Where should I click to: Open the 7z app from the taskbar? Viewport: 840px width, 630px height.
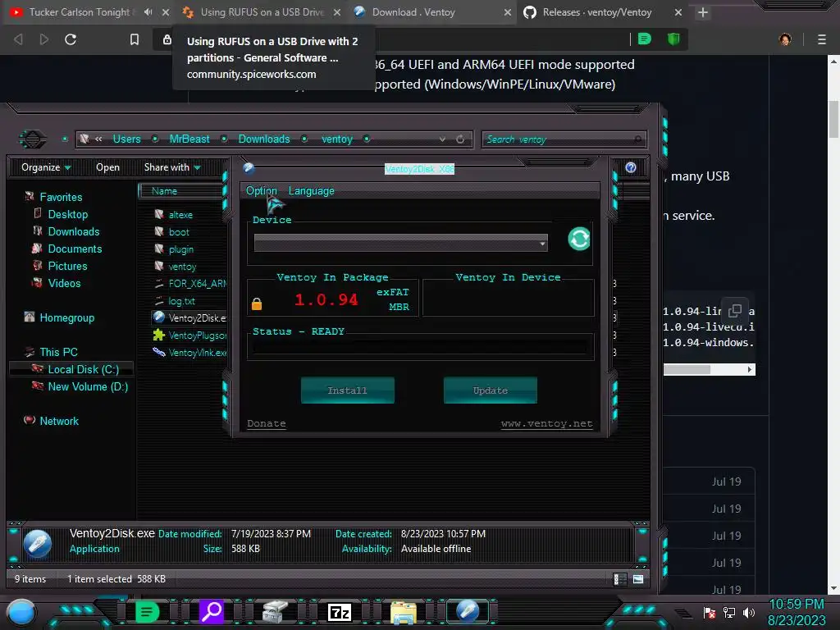tap(339, 612)
